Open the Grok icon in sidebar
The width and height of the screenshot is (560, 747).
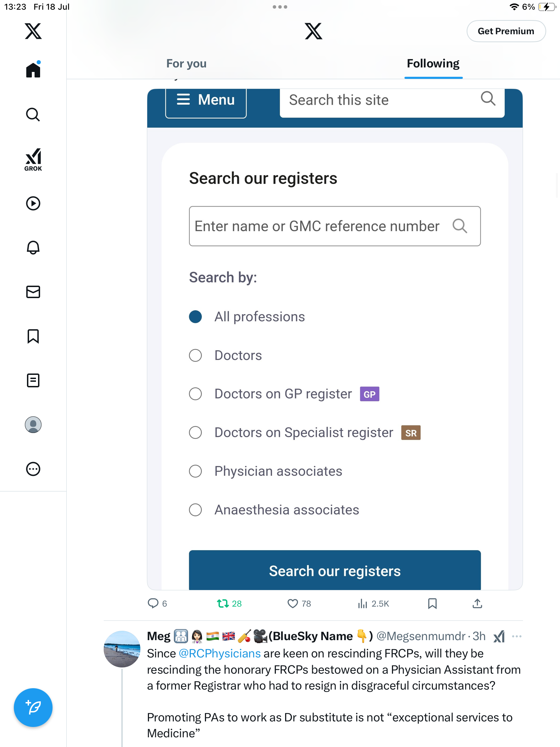[x=33, y=159]
